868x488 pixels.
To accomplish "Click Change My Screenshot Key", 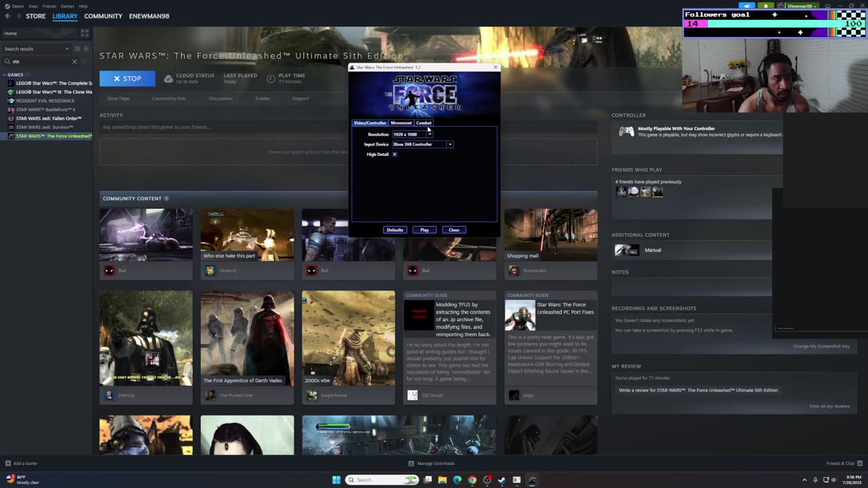I will (821, 346).
